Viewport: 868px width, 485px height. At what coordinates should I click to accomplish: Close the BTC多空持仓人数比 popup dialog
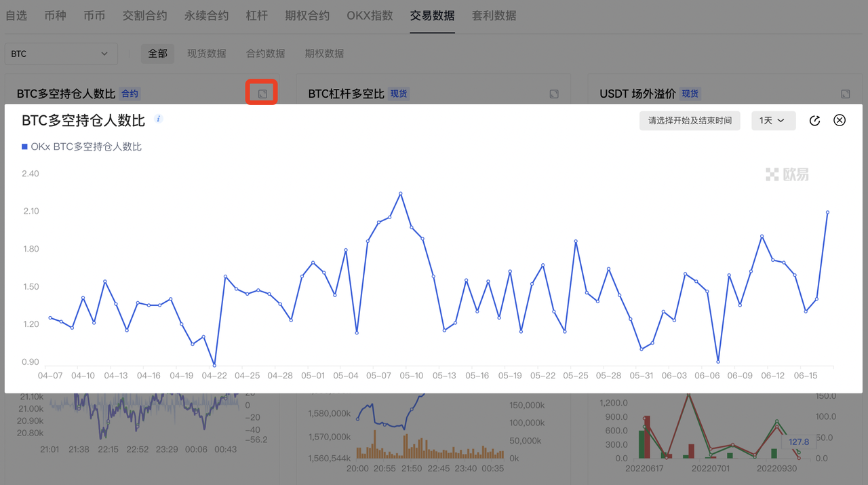click(839, 120)
